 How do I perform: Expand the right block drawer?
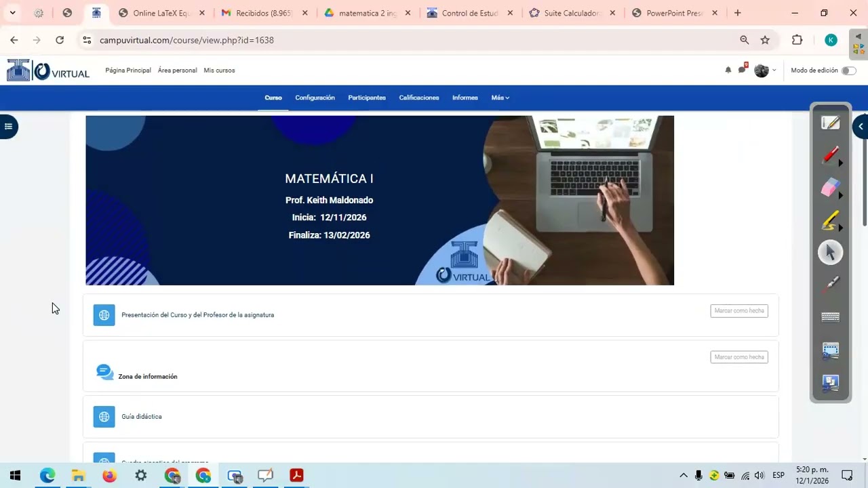[x=861, y=126]
